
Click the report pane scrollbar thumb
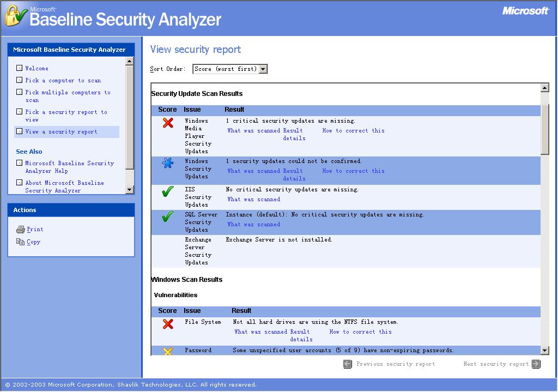tap(544, 130)
